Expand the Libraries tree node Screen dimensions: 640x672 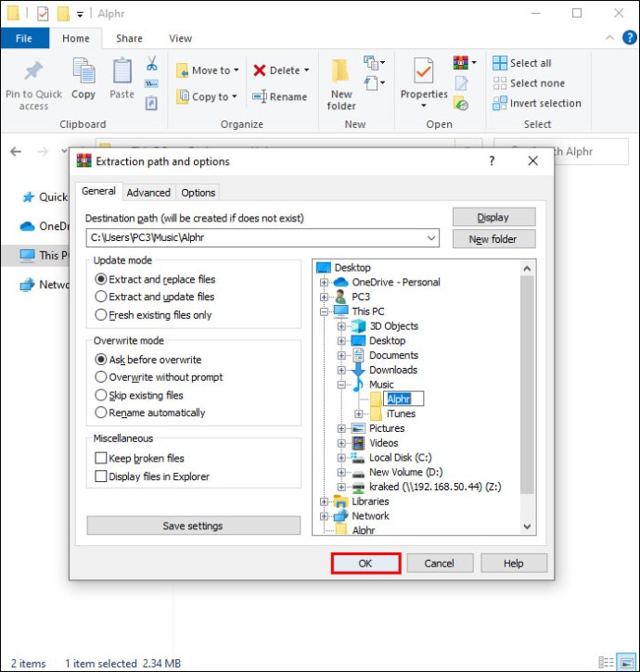pyautogui.click(x=325, y=501)
